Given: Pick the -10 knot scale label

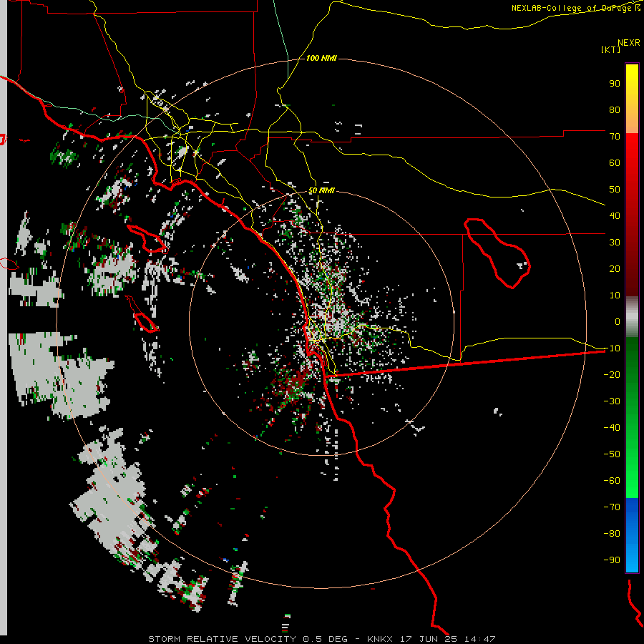Looking at the screenshot, I should pyautogui.click(x=612, y=348).
